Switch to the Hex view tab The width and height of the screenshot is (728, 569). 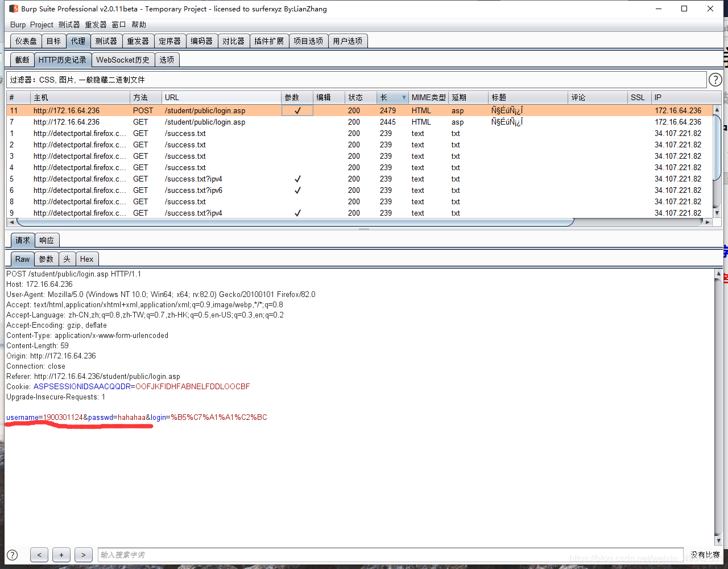point(86,259)
